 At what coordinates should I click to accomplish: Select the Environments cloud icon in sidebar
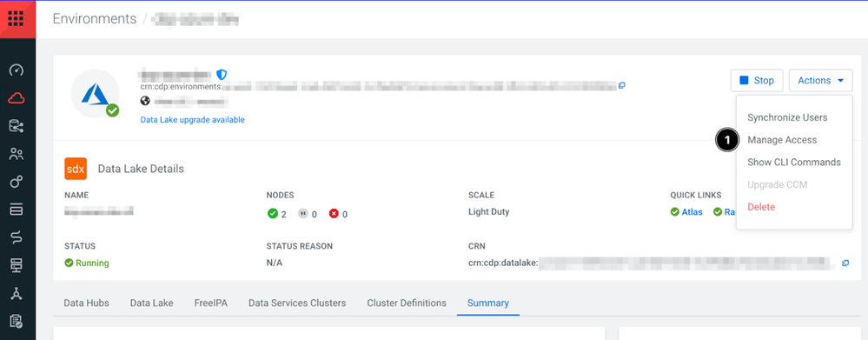click(x=16, y=98)
